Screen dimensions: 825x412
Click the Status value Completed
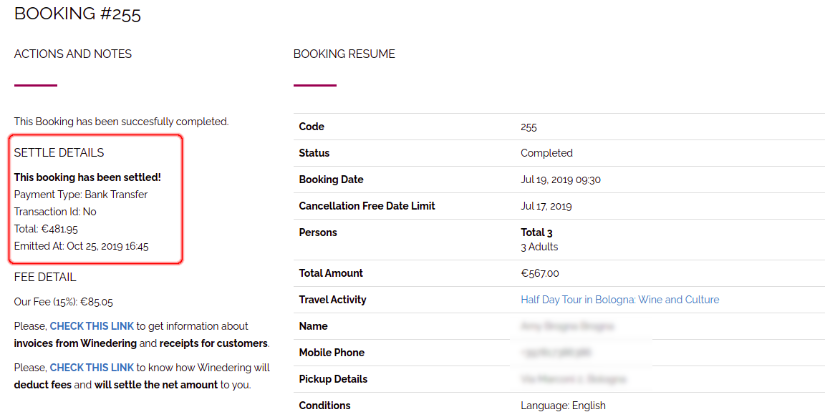[546, 153]
